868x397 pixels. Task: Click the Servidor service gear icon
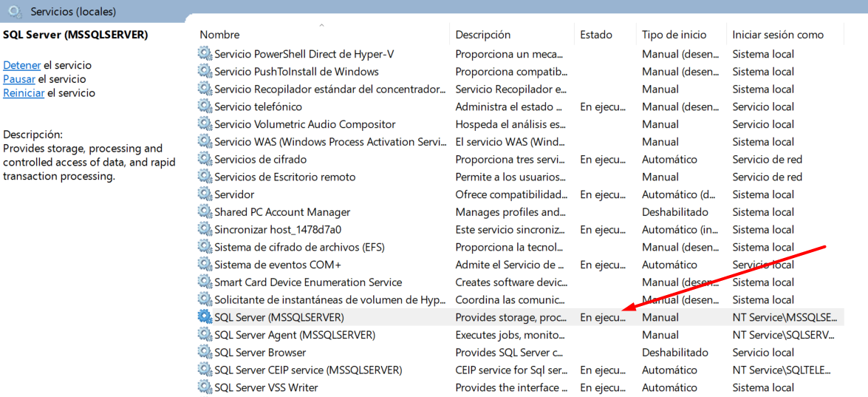point(205,194)
